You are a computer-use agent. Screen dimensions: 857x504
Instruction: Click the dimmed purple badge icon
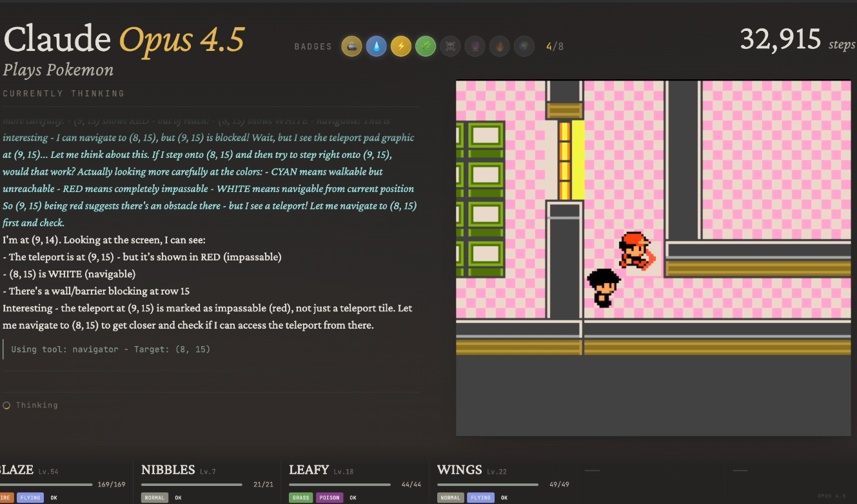pyautogui.click(x=475, y=46)
